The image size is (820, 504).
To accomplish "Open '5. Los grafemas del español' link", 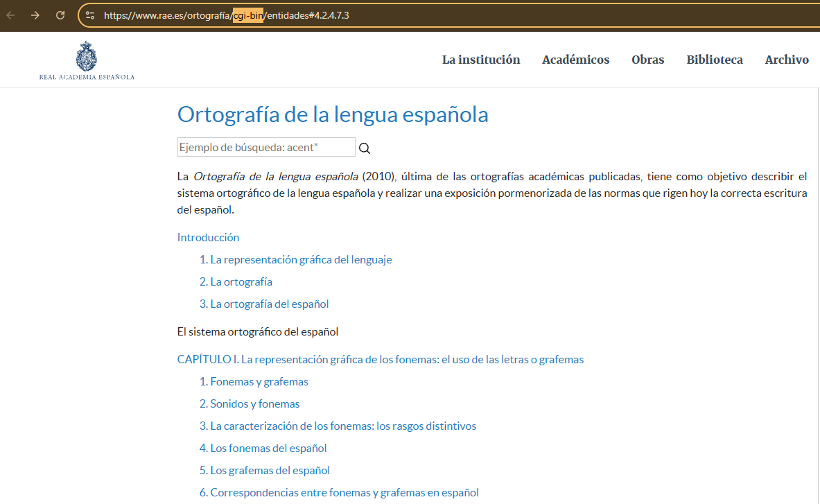I will 265,470.
